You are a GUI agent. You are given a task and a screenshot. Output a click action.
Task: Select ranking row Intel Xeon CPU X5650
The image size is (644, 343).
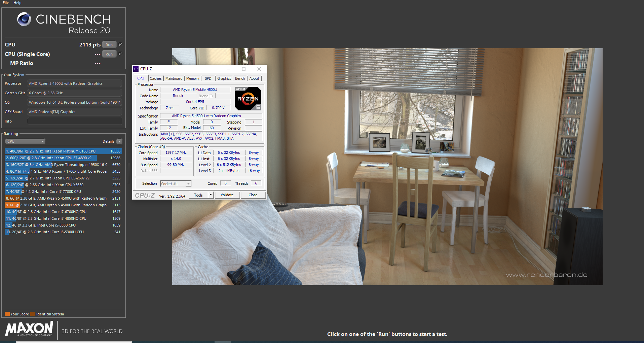63,185
